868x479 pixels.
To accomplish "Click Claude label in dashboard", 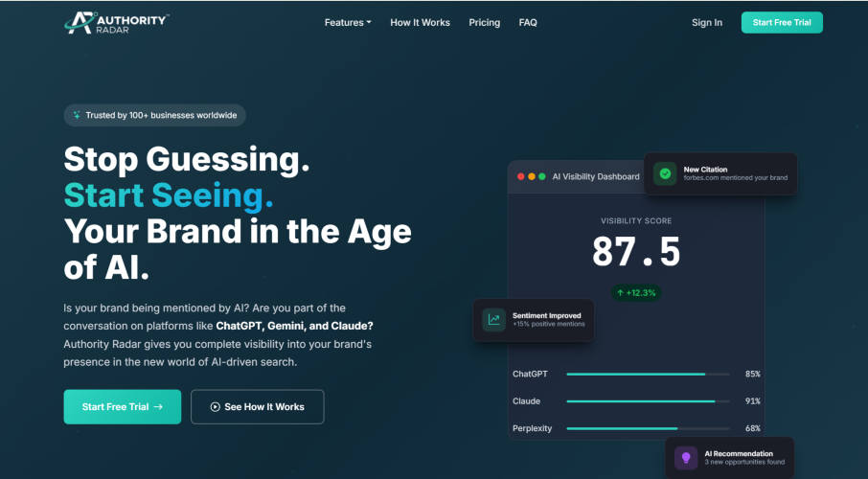I will [526, 401].
